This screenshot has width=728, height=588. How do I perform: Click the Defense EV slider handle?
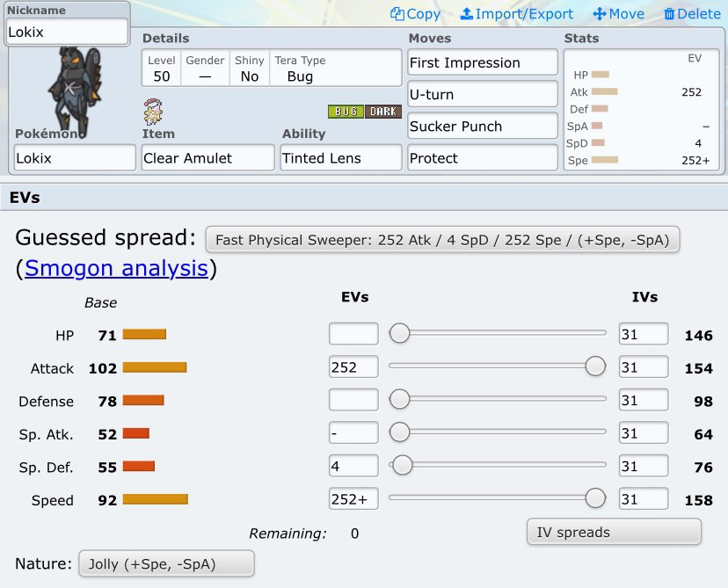pos(399,399)
